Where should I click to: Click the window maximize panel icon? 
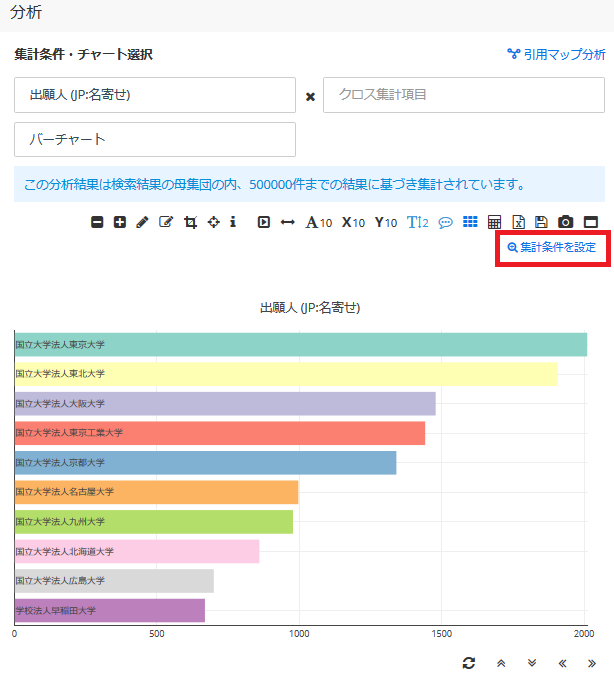tap(591, 222)
